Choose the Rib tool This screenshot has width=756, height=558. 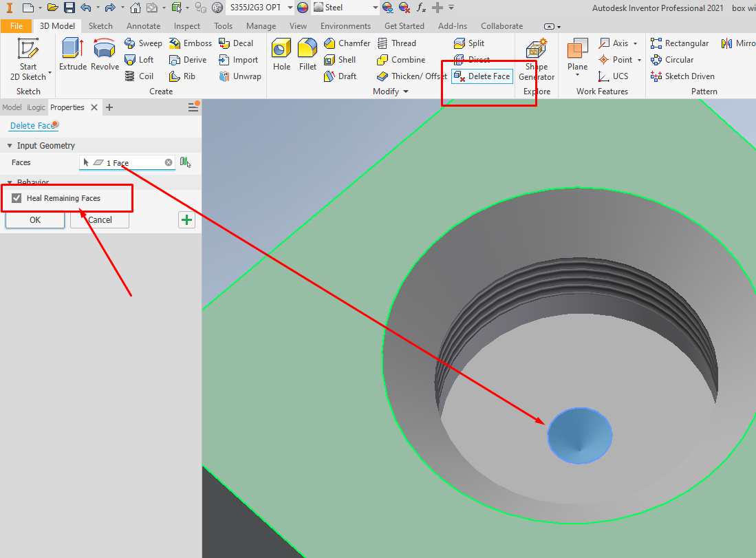(x=182, y=76)
